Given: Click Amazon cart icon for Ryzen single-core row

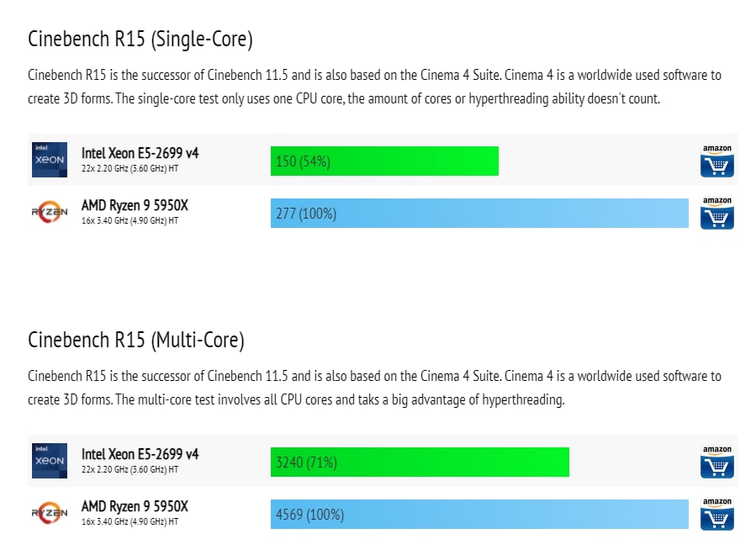Looking at the screenshot, I should tap(717, 213).
